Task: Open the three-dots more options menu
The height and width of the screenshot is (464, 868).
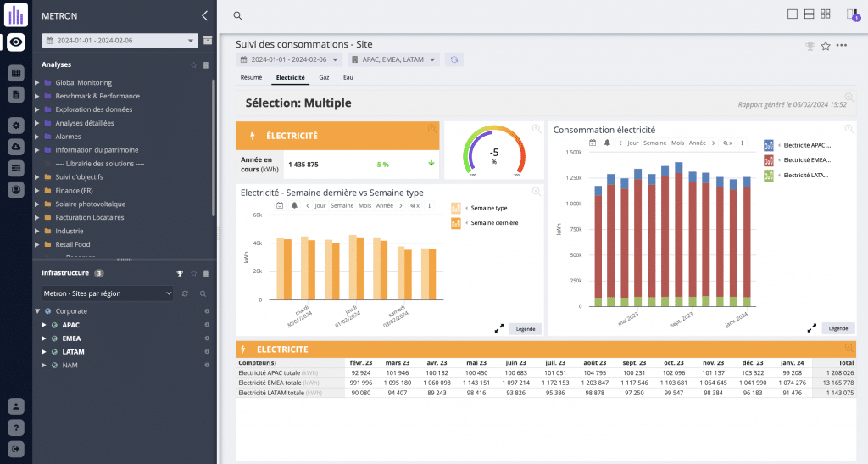Action: [842, 46]
